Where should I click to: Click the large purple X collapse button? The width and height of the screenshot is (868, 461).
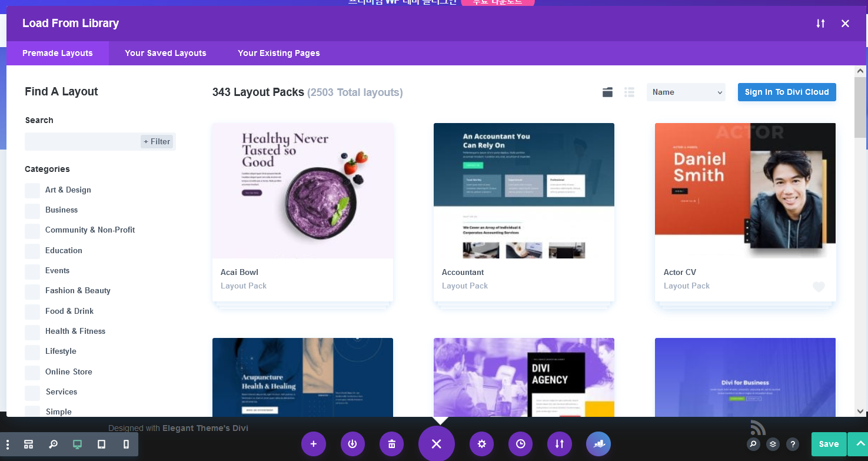436,444
